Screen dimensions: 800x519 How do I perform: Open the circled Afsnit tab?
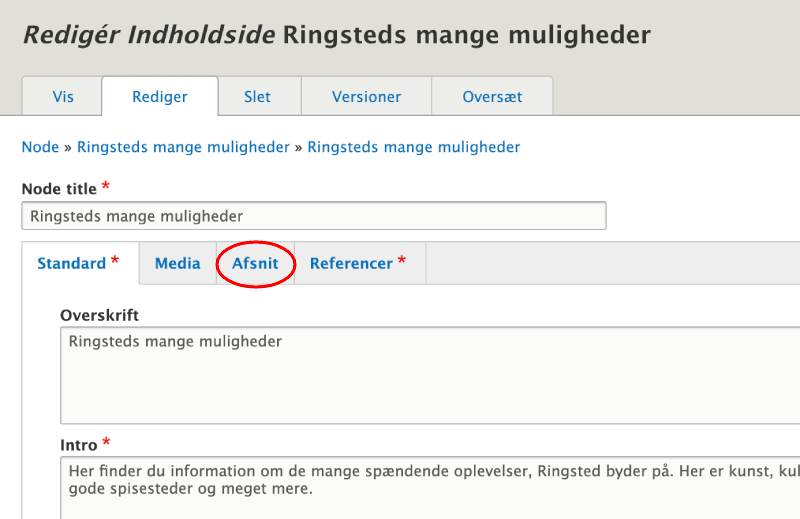tap(256, 264)
